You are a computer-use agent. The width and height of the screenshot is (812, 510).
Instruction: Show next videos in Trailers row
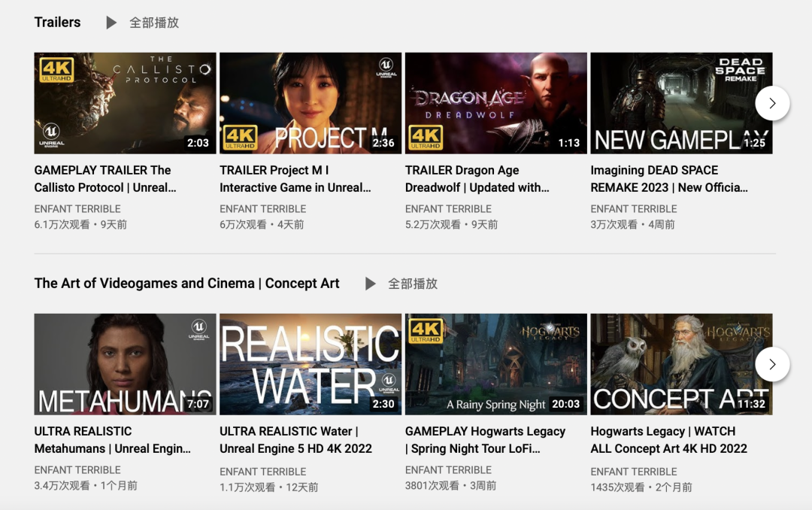tap(772, 103)
